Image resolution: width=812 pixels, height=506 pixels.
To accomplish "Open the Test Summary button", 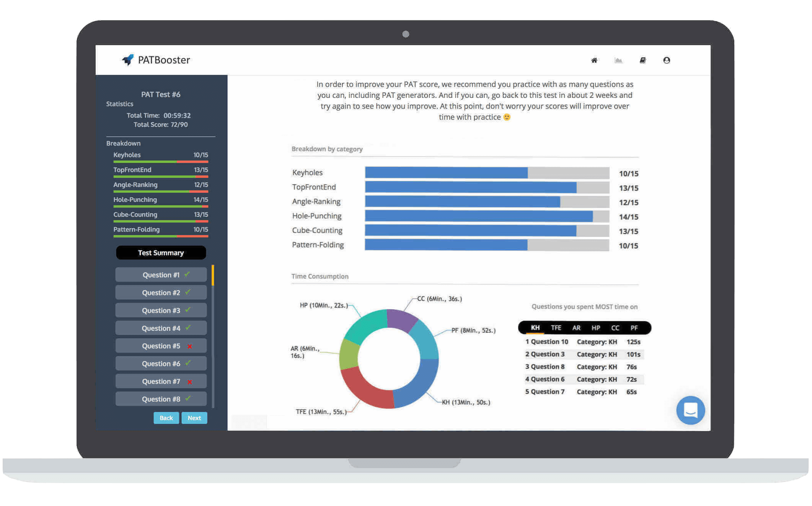I will click(x=161, y=253).
